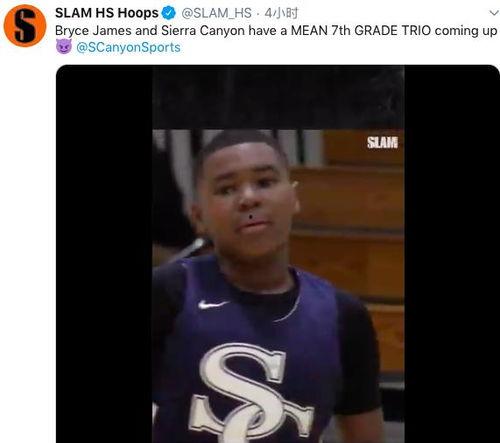Click the purple devil emoji
This screenshot has width=500, height=443.
pos(64,47)
